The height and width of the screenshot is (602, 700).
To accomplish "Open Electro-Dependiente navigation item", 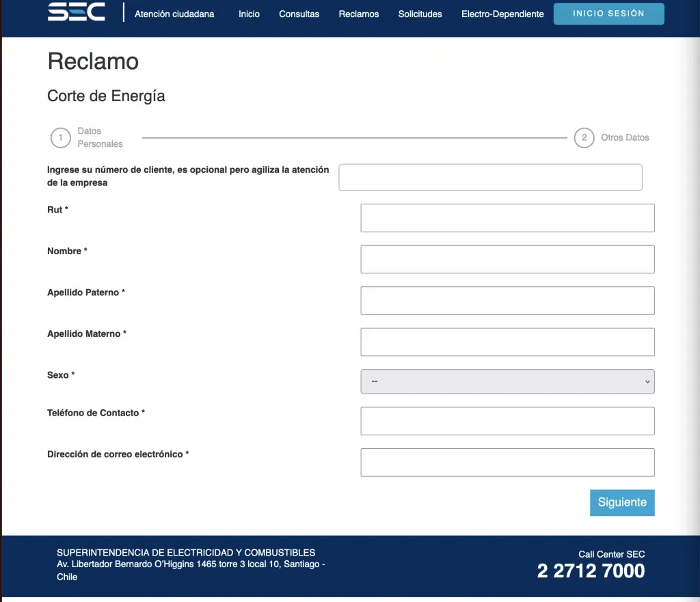I will coord(502,14).
